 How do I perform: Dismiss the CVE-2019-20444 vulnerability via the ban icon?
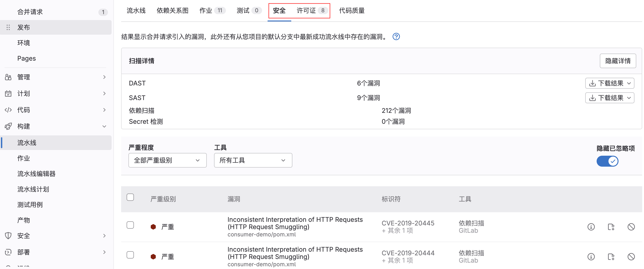click(631, 256)
